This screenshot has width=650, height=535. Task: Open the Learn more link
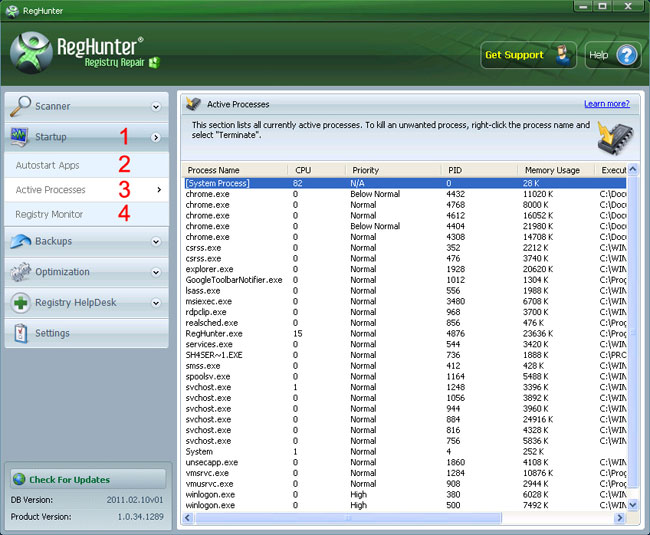pos(606,104)
